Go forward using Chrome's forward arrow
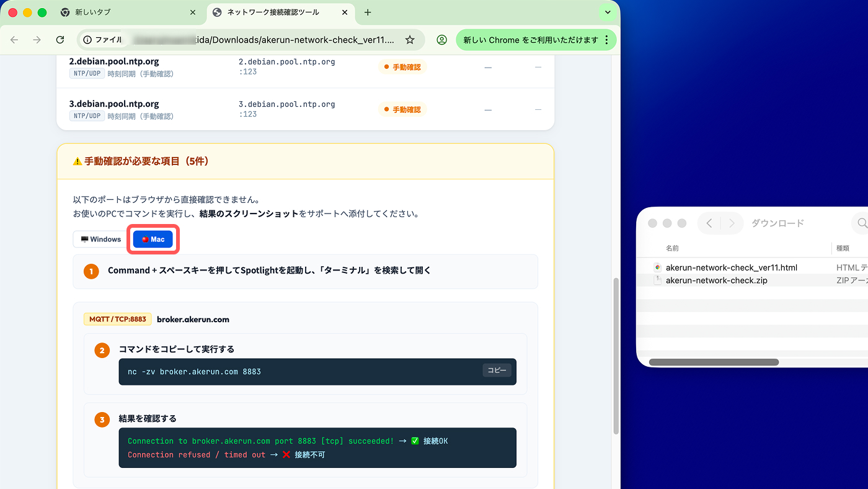This screenshot has width=868, height=489. point(37,40)
